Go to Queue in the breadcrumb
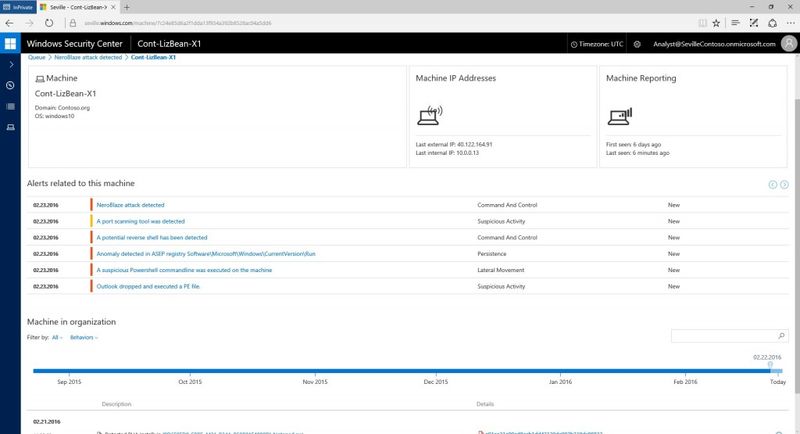 tap(37, 57)
